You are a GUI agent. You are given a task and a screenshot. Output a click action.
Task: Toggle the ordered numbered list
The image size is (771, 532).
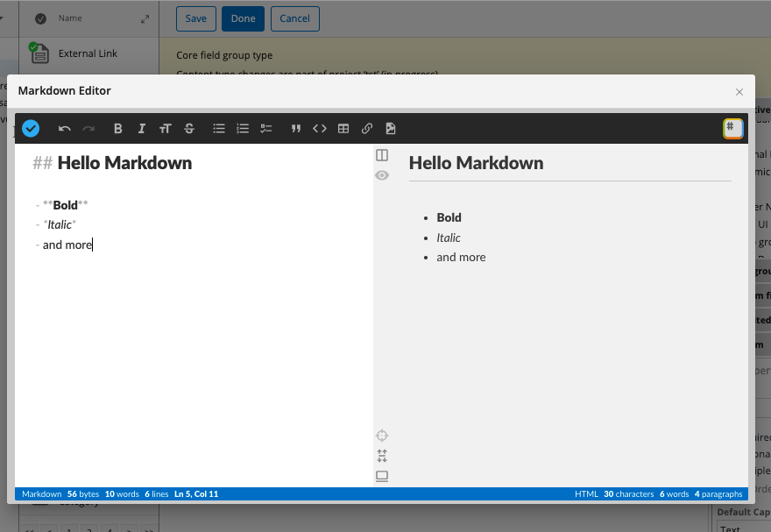tap(242, 128)
